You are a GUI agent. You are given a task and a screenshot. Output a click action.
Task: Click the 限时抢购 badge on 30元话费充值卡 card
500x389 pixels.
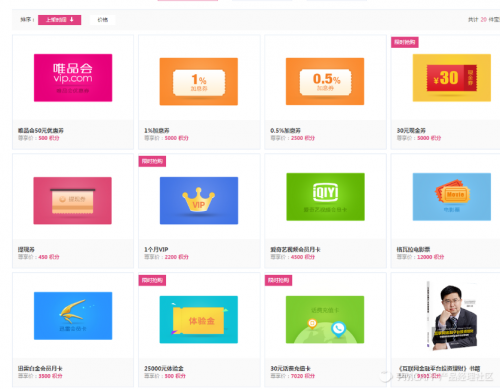coord(278,280)
